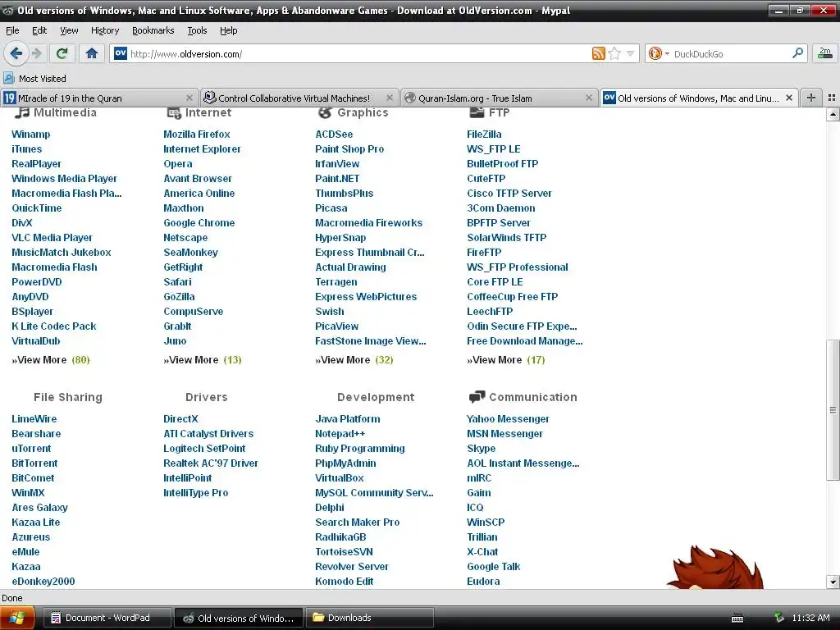Switch to Miracle of 19 in the Quran tab
840x630 pixels.
(x=99, y=98)
